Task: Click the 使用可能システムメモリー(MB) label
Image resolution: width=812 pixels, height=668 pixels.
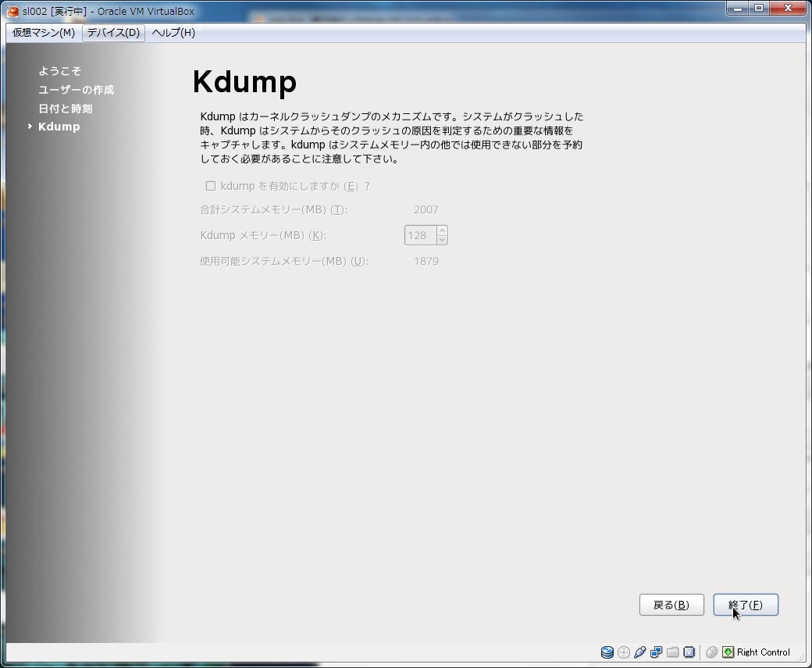Action: point(284,261)
